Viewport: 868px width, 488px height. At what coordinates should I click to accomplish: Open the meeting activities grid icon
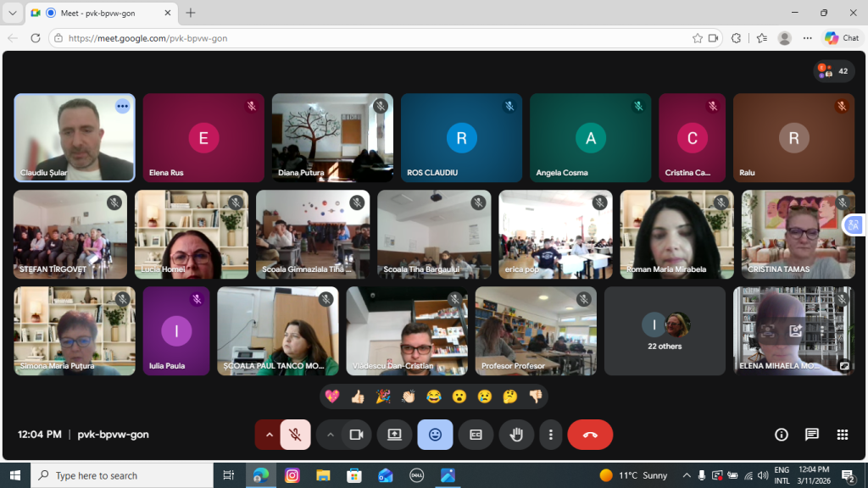pos(842,435)
